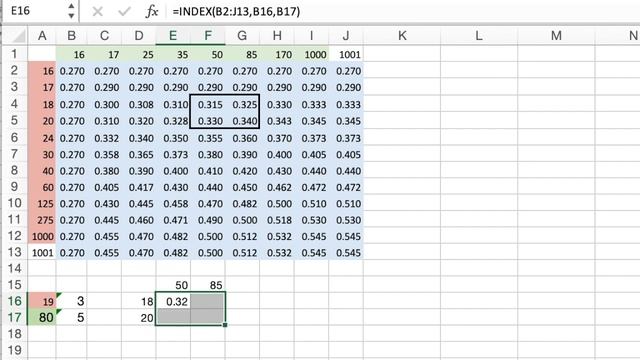Click the cancel X icon in formula bar
The width and height of the screenshot is (640, 360).
(97, 11)
